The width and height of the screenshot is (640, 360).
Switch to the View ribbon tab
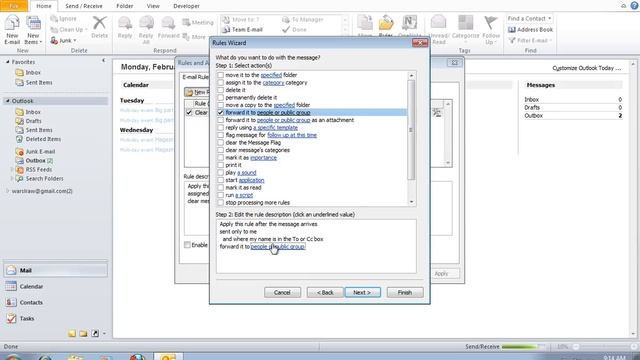coord(153,6)
